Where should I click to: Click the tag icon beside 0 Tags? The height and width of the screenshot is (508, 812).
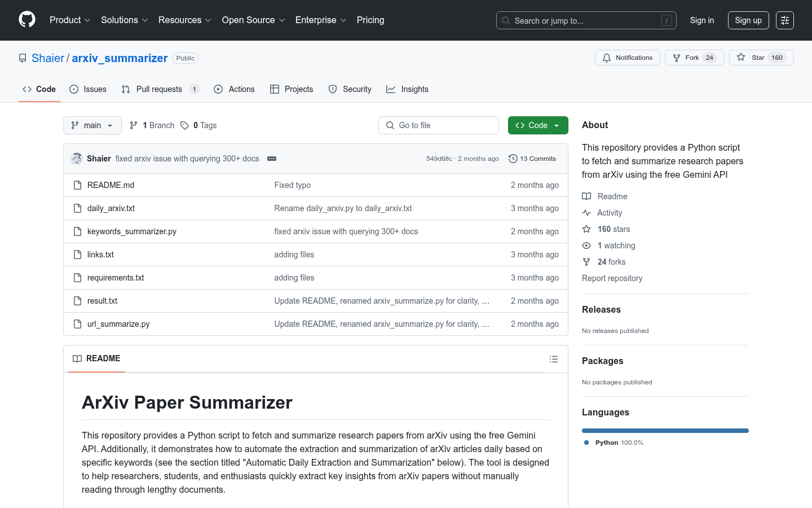(184, 125)
